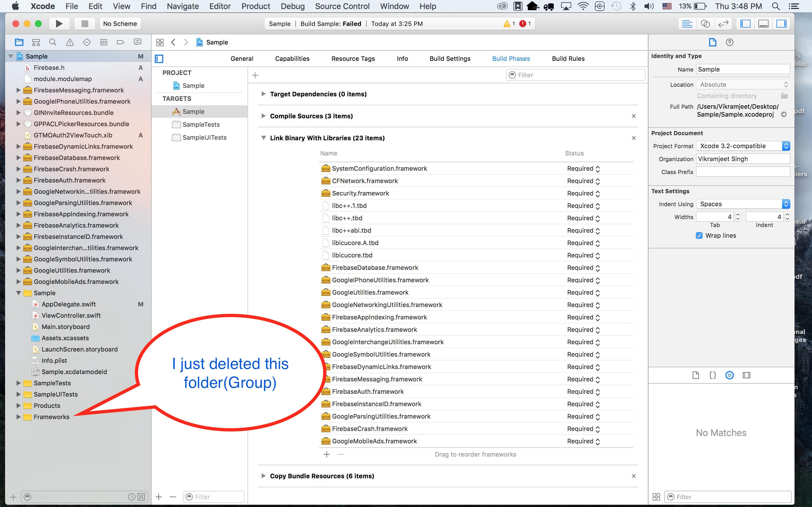Click the Run (play) button

[59, 23]
